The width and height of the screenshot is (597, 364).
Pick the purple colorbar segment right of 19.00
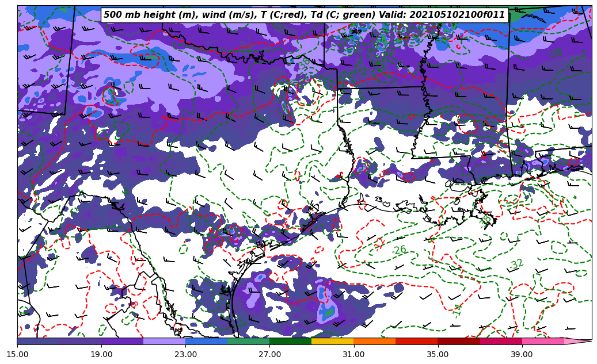coord(122,341)
